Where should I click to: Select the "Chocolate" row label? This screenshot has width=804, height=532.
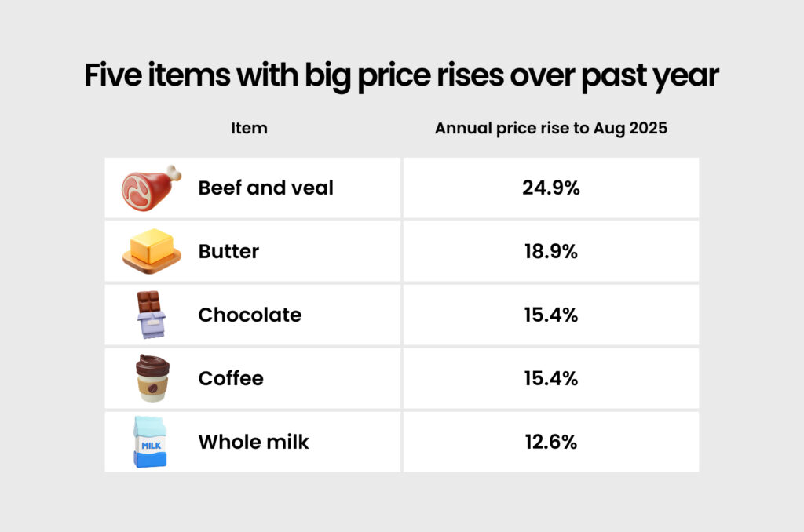[250, 315]
